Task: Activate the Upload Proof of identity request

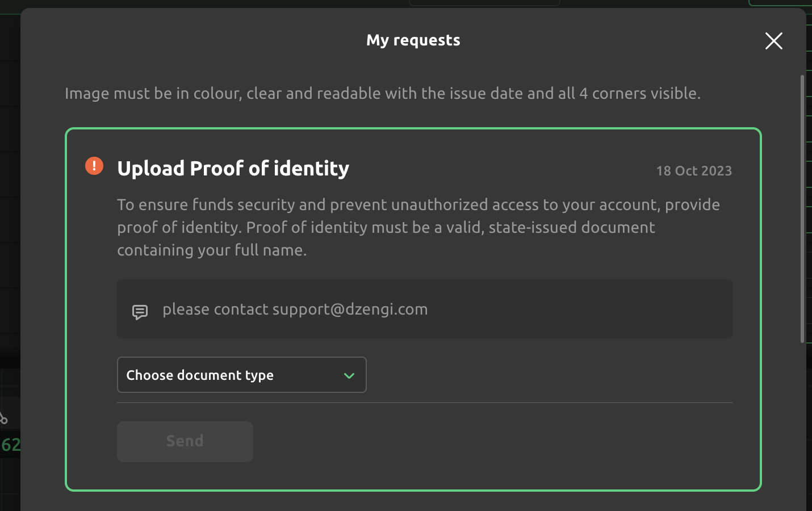Action: (233, 168)
